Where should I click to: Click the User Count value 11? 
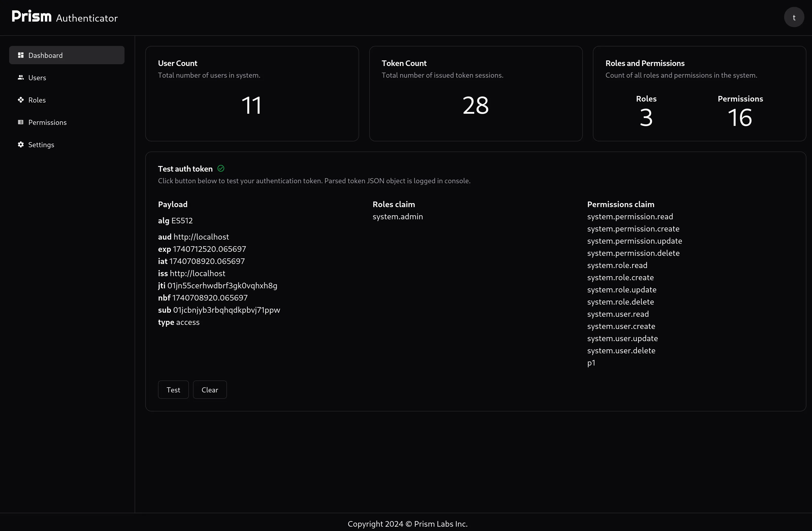(252, 105)
